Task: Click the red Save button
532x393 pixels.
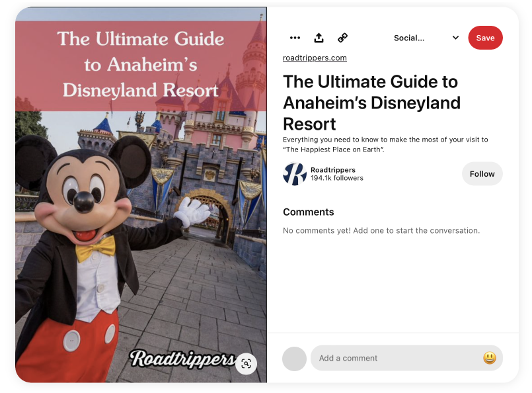Action: coord(485,38)
